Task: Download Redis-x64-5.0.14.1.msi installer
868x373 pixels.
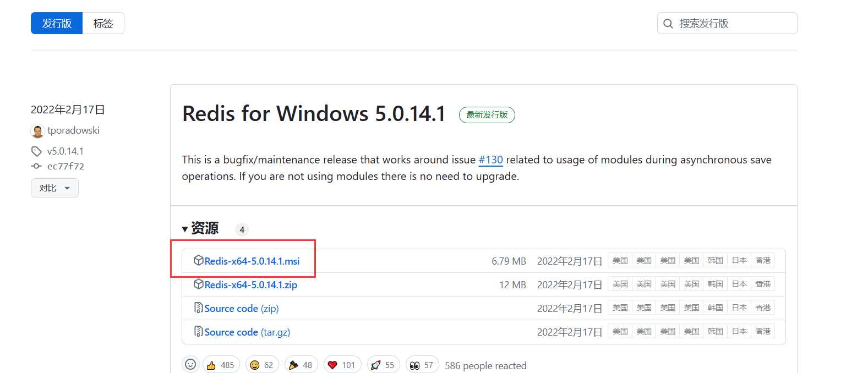Action: coord(252,261)
